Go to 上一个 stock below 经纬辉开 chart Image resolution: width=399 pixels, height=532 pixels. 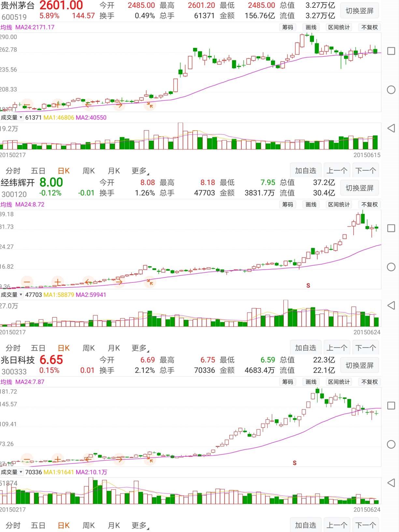337,348
